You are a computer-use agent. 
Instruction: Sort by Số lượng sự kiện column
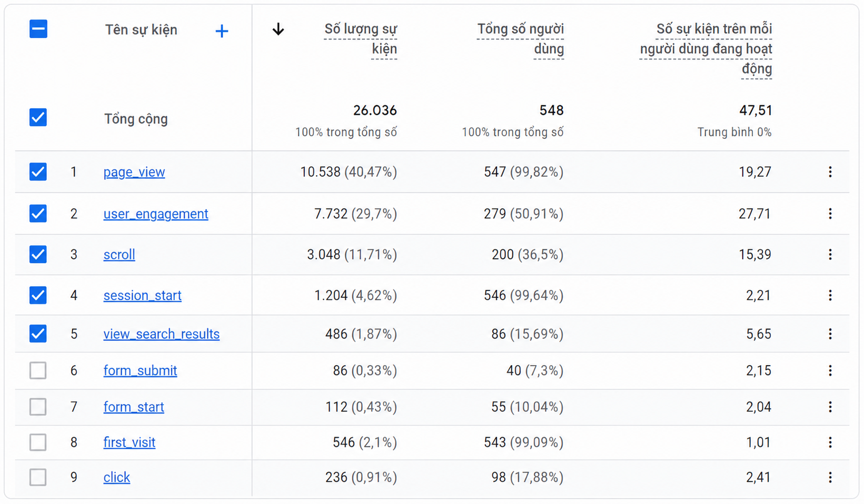pyautogui.click(x=361, y=39)
